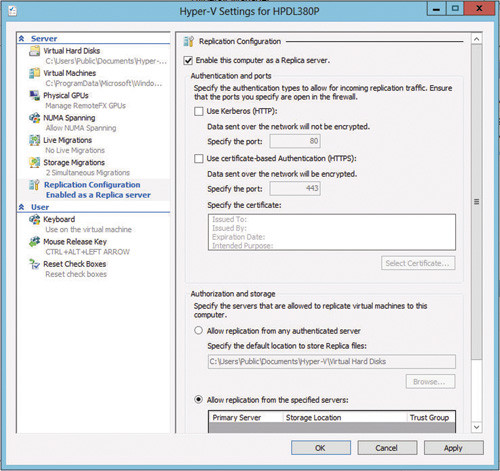Click the Primary Server column header
Screen dimensions: 500x471
coord(246,418)
